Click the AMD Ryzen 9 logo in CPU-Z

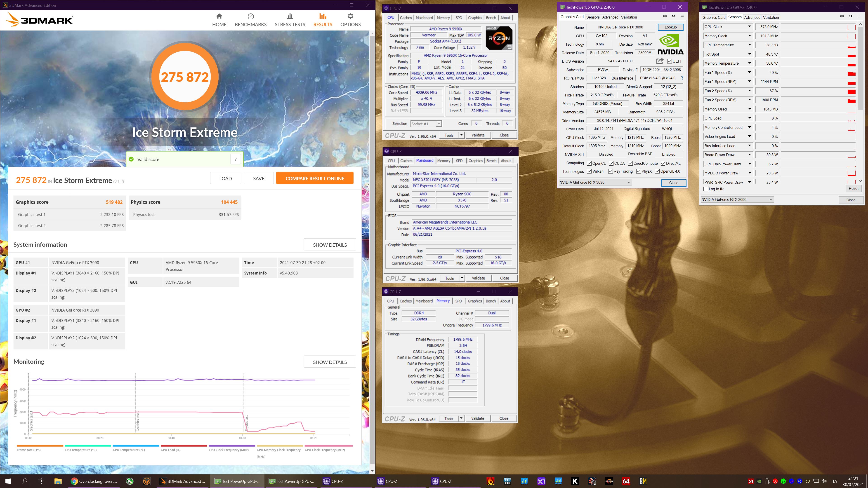pos(499,38)
